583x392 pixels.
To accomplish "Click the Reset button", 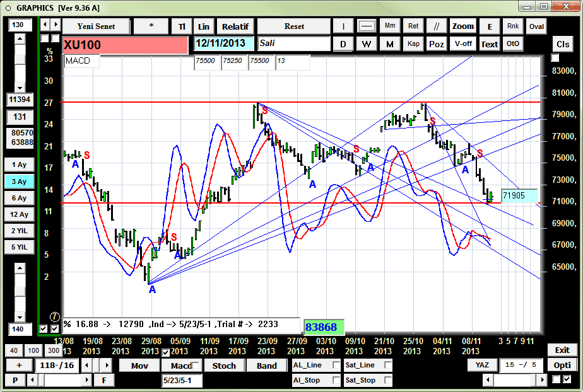I will pyautogui.click(x=294, y=26).
